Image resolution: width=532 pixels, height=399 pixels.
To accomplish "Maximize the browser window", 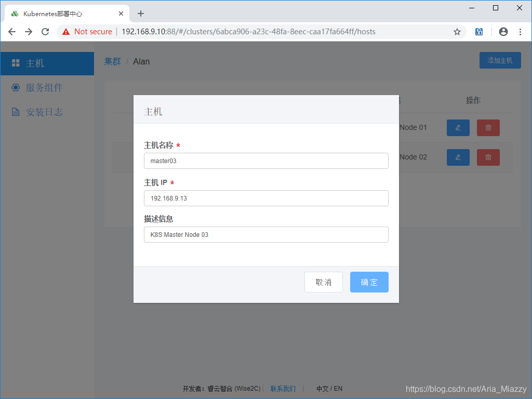I will click(x=495, y=8).
